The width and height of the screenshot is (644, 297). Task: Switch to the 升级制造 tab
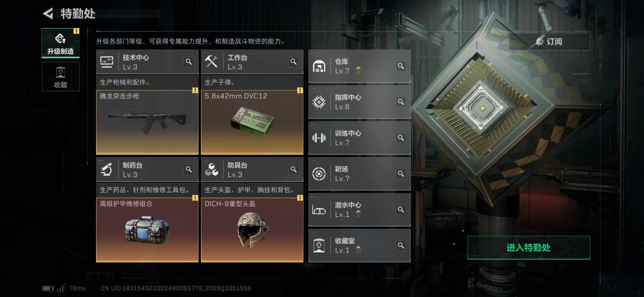[61, 43]
